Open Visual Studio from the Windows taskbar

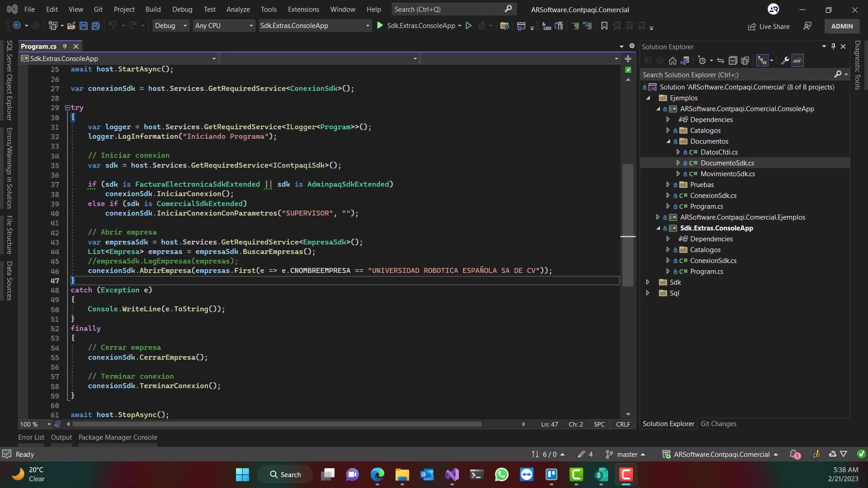point(452,474)
